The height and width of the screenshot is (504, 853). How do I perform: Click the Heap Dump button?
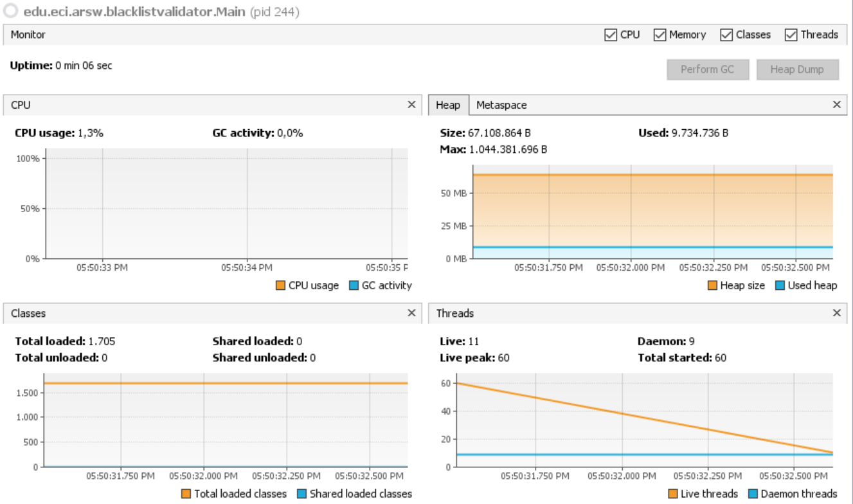797,69
